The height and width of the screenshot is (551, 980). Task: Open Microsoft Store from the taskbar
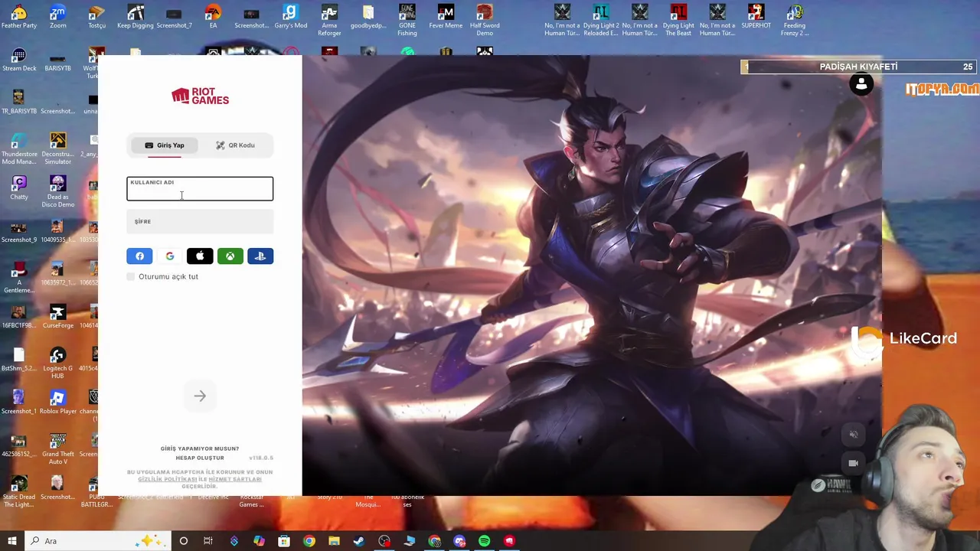(284, 541)
